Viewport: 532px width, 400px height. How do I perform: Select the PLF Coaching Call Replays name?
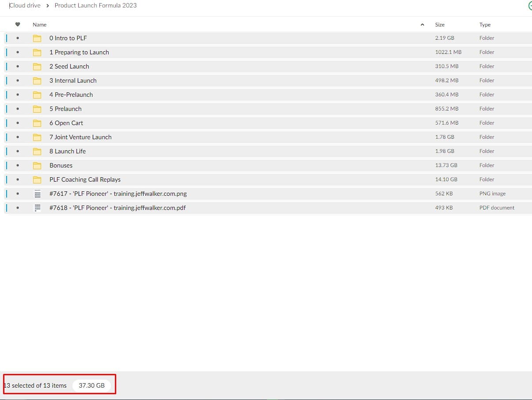tap(85, 179)
